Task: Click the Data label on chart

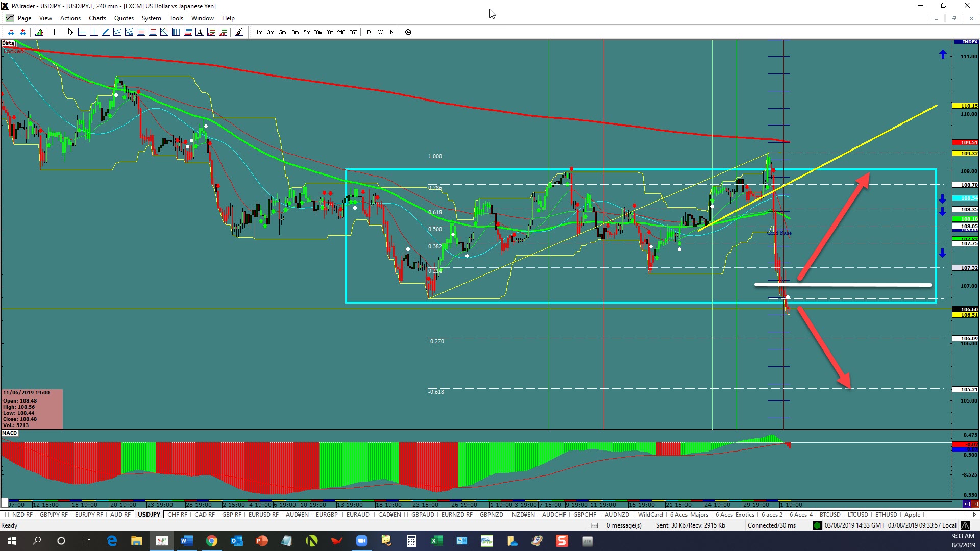Action: [8, 43]
